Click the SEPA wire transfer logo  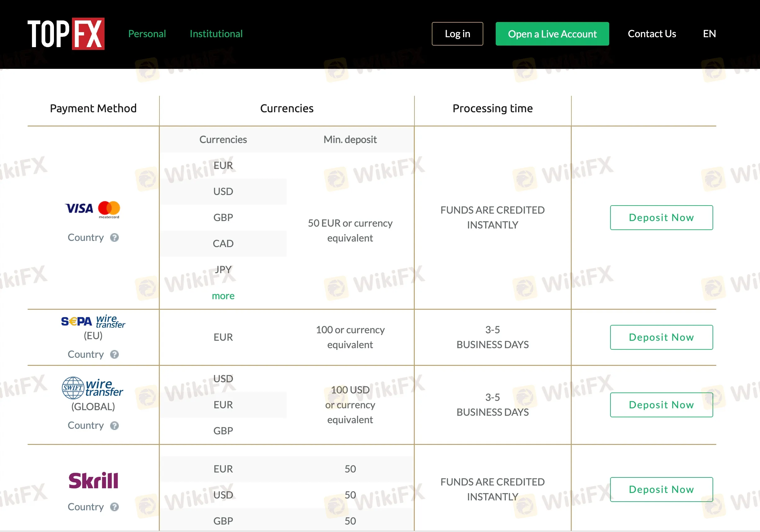click(x=93, y=321)
